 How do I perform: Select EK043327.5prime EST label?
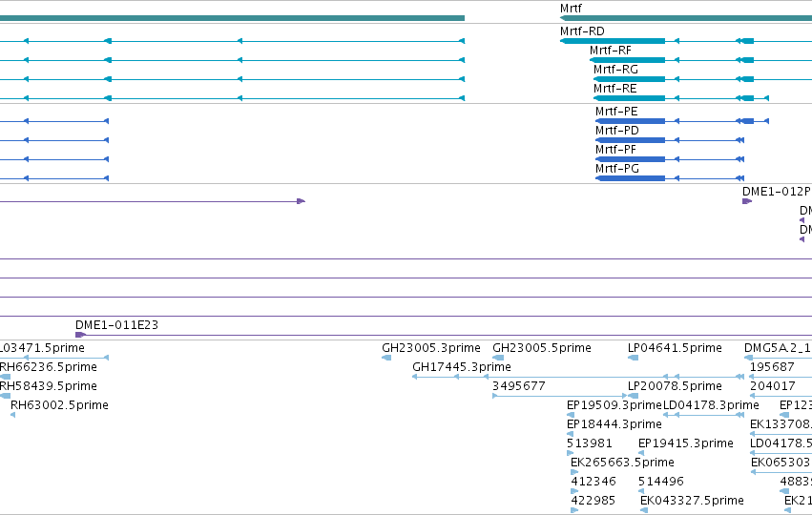[x=692, y=501]
